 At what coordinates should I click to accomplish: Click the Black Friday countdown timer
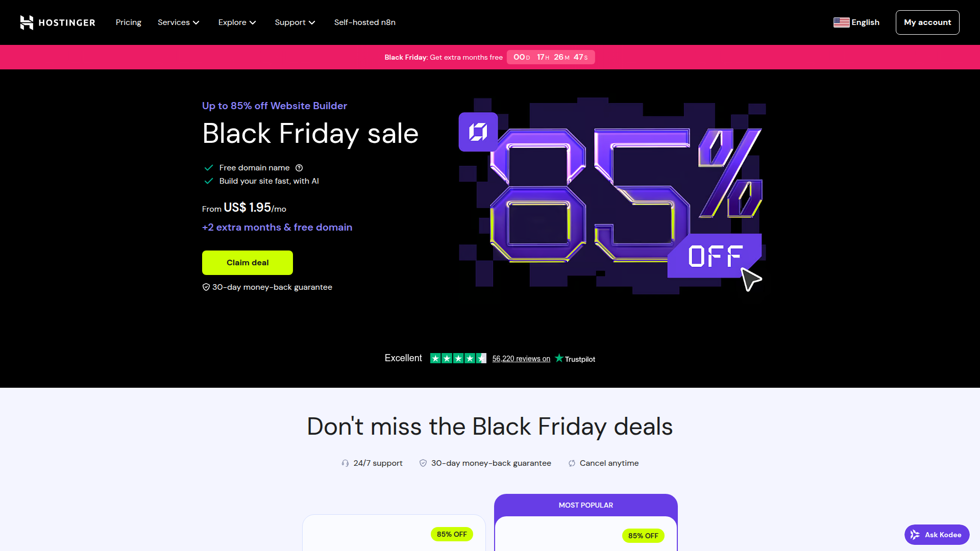click(550, 57)
